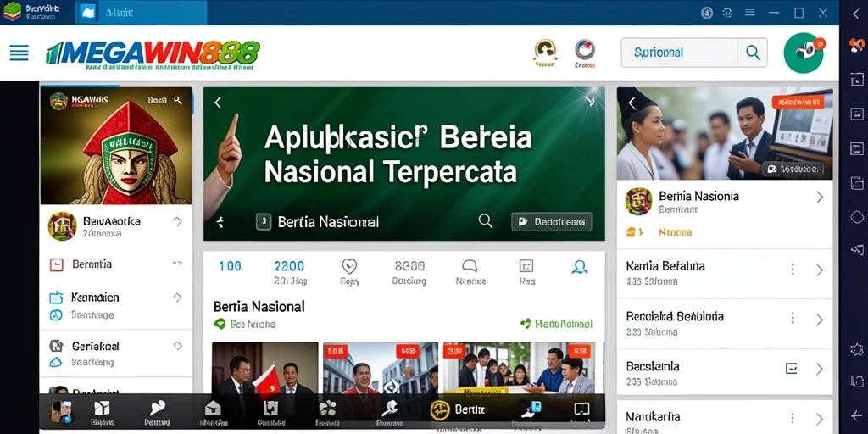The width and height of the screenshot is (868, 434).
Task: Expand the Kemtia Befatiria row chevron
Action: tap(820, 270)
